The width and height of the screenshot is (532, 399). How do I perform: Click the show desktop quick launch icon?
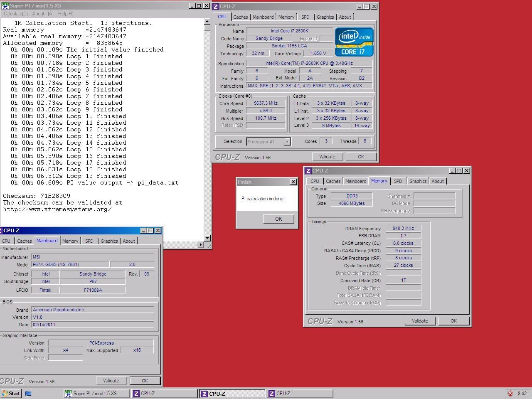click(28, 394)
